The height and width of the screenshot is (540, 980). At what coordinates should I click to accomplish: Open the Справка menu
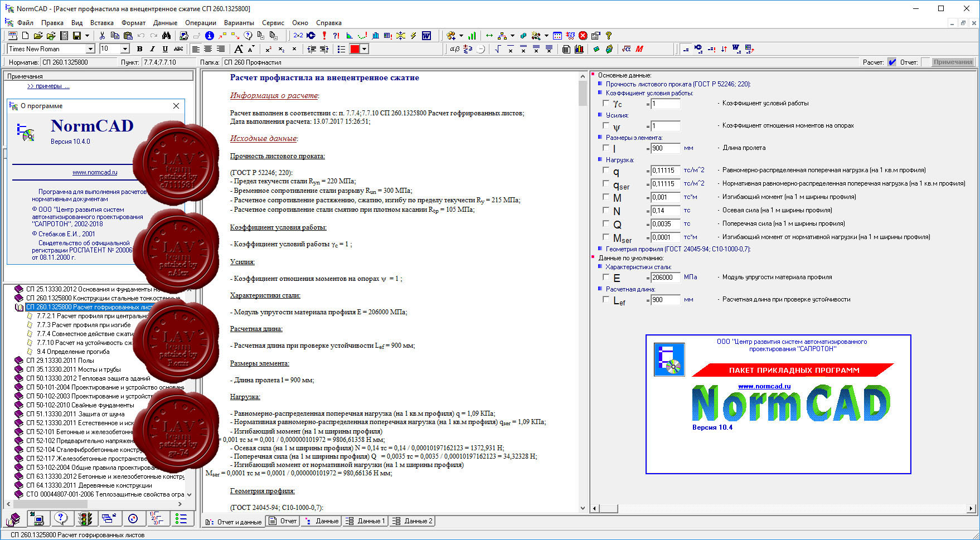coord(329,23)
